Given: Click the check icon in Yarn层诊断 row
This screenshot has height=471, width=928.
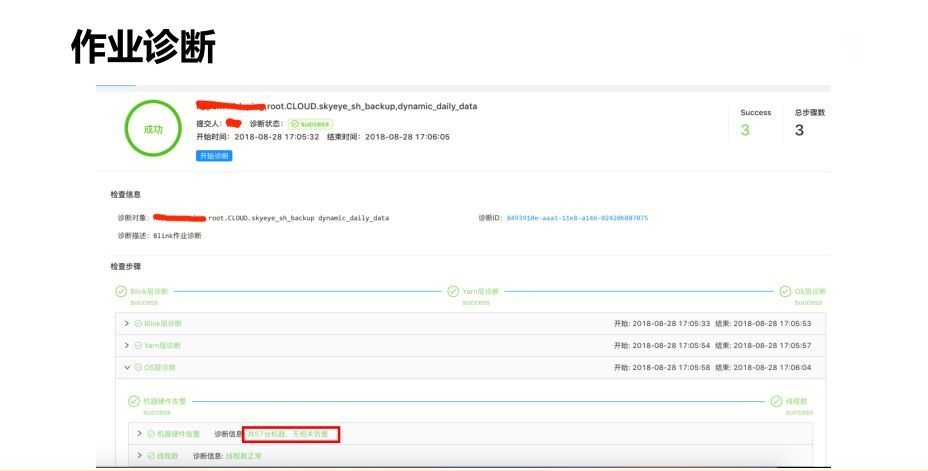Looking at the screenshot, I should pyautogui.click(x=138, y=345).
